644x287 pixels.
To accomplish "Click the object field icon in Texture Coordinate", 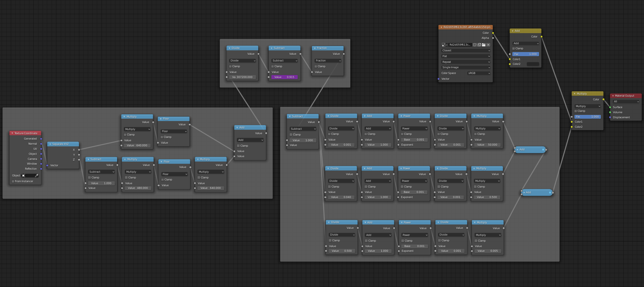I will point(23,175).
